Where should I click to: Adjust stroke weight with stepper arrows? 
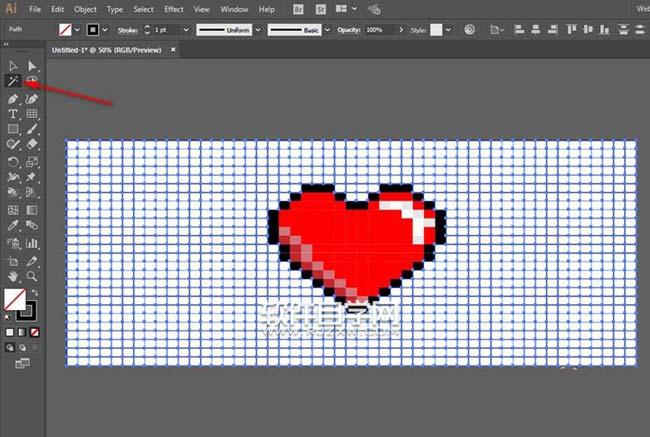pyautogui.click(x=147, y=29)
